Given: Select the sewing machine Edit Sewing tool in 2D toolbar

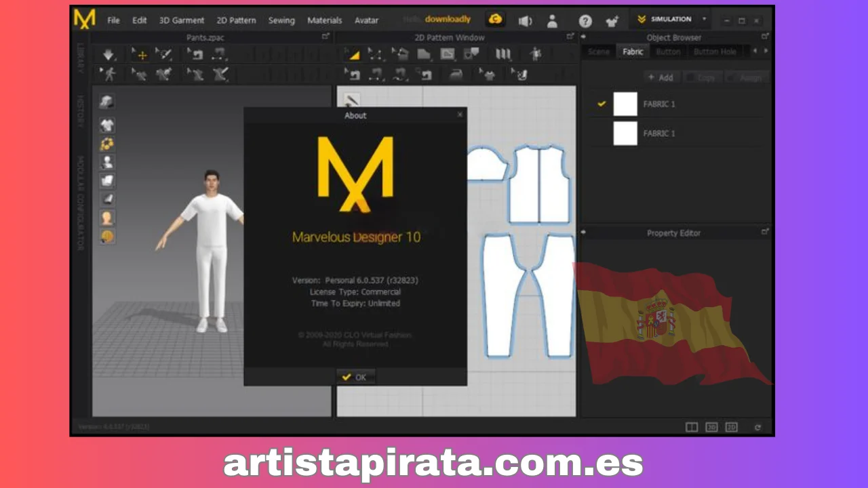Looking at the screenshot, I should click(353, 74).
